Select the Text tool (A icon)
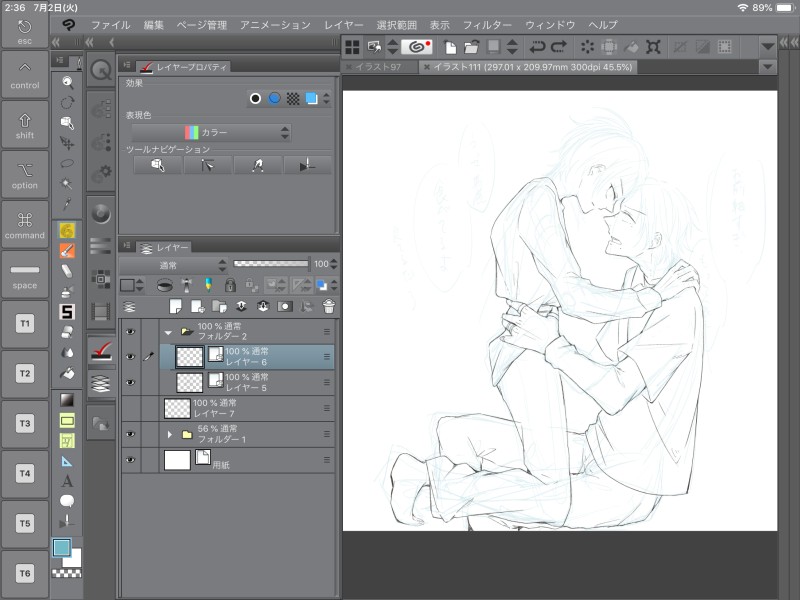This screenshot has width=800, height=600. (67, 481)
